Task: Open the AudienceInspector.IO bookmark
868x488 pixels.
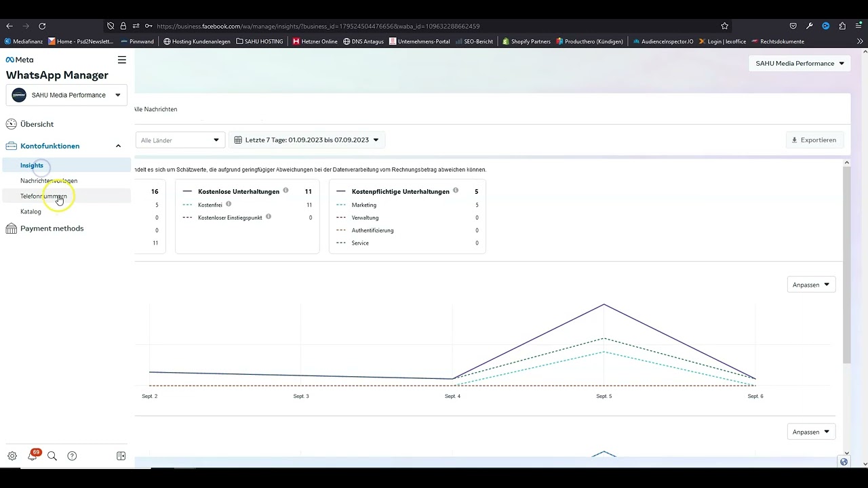Action: [x=663, y=41]
